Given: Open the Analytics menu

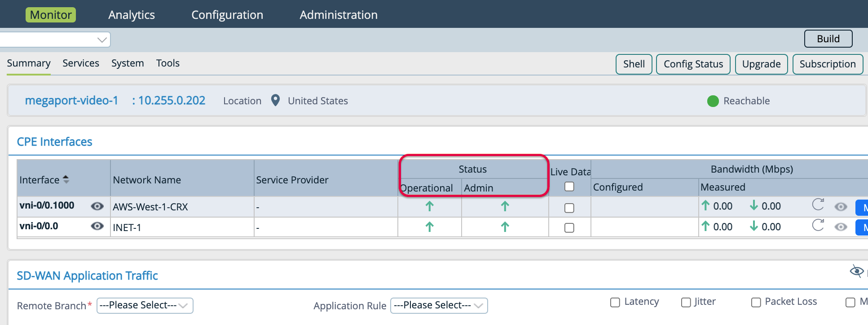Looking at the screenshot, I should click(132, 15).
